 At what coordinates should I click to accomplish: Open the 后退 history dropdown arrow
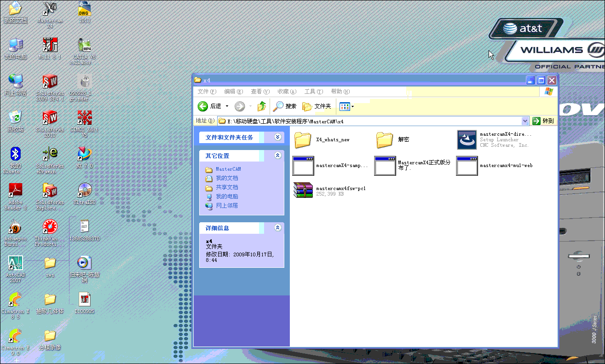click(227, 106)
